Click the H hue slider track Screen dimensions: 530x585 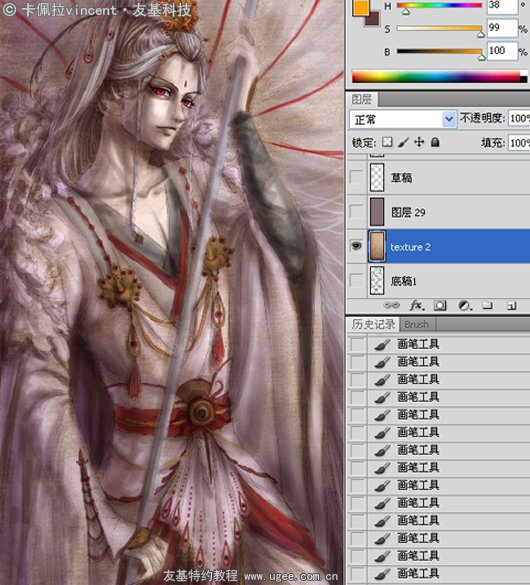[439, 6]
